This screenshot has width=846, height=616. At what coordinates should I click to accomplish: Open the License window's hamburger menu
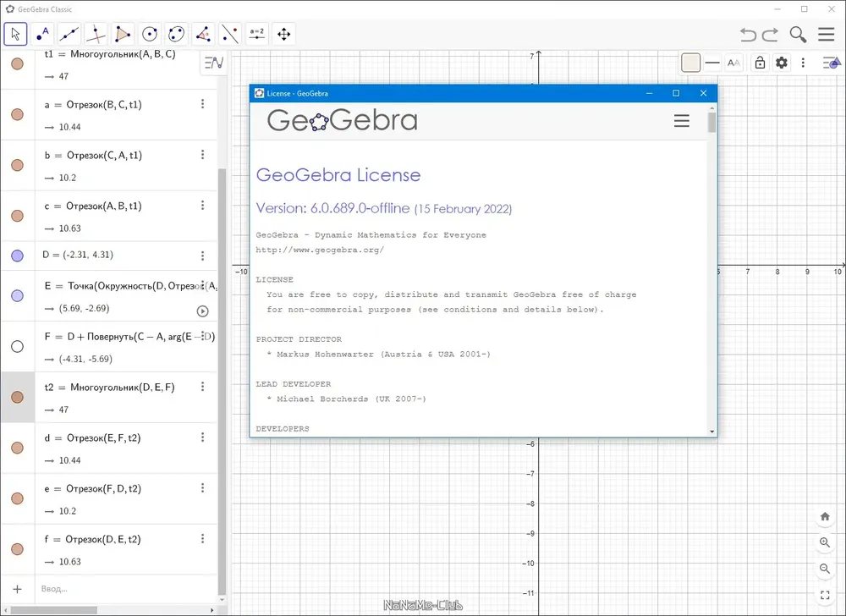681,120
